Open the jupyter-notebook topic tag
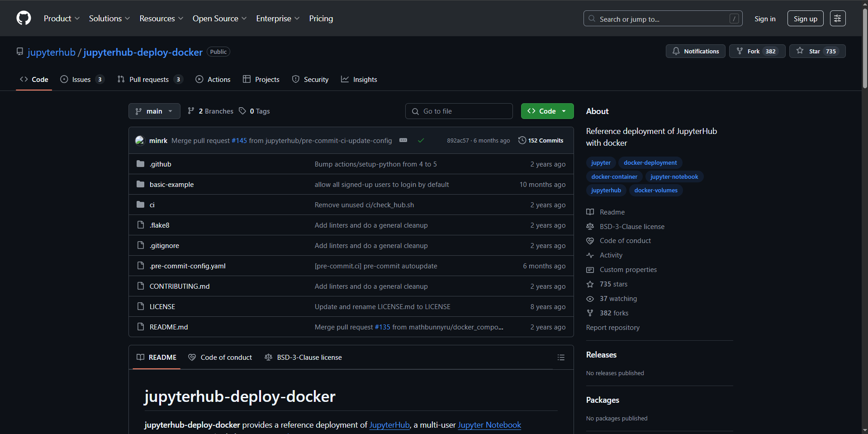Screen dimensions: 868x434 (x=674, y=177)
